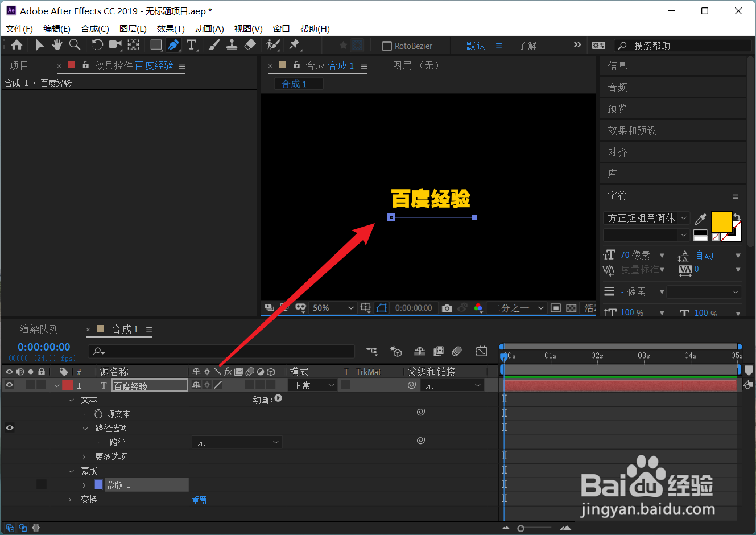Select the Hand tool
Viewport: 756px width, 535px height.
pos(57,45)
